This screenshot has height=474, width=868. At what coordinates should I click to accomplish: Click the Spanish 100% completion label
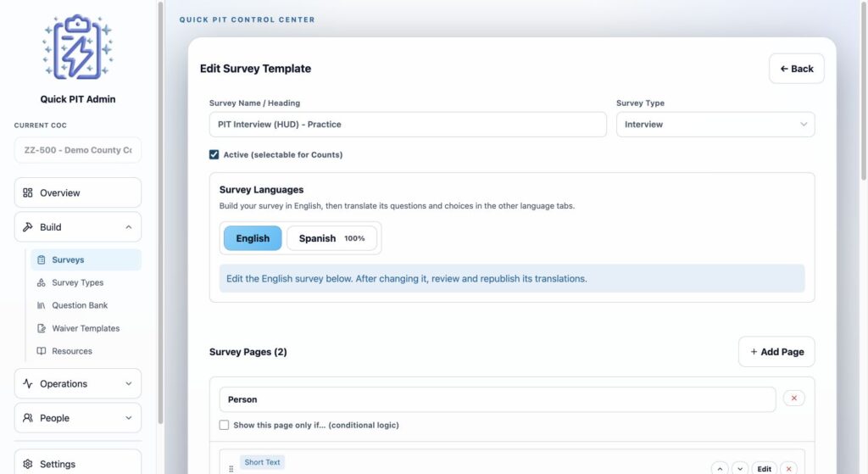(354, 238)
